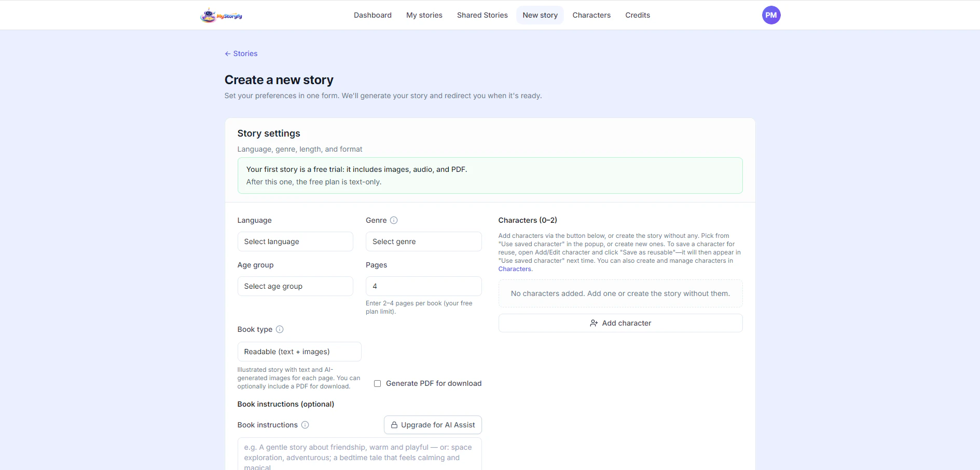Expand the Readable (text + images) book type dropdown
980x470 pixels.
pyautogui.click(x=299, y=352)
